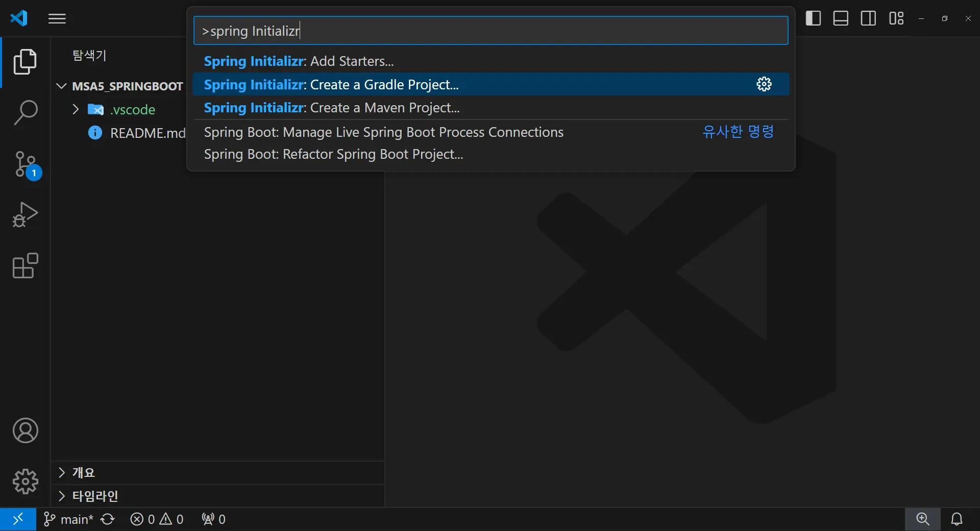Open the Extensions view
980x531 pixels.
click(25, 266)
